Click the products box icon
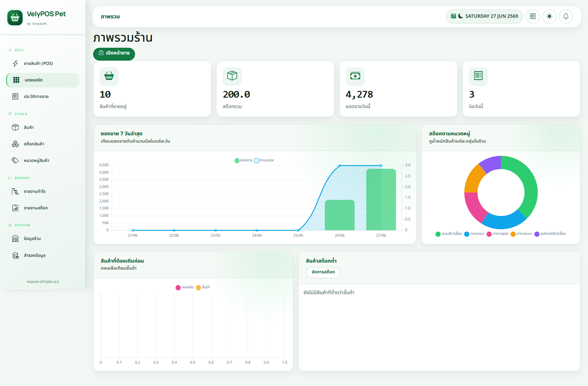This screenshot has height=386, width=588. coord(15,127)
